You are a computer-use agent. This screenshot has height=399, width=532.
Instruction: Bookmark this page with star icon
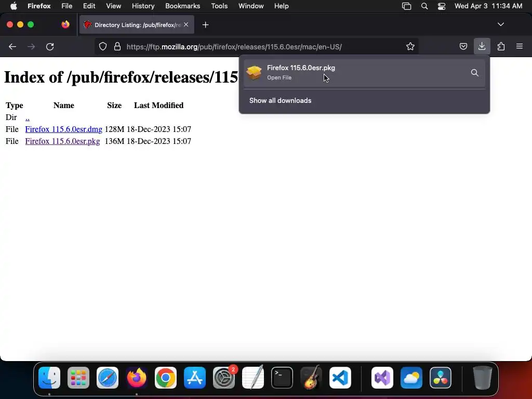coord(410,46)
